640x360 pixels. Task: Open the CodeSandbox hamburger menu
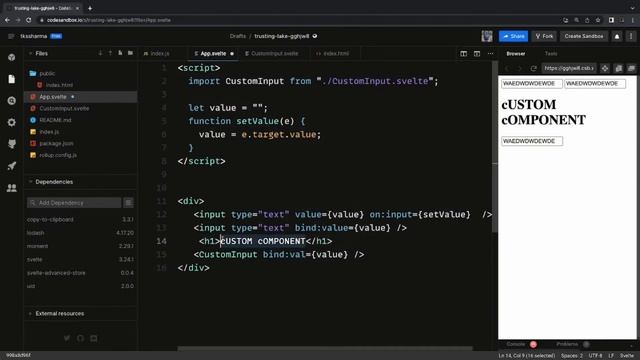[x=11, y=36]
